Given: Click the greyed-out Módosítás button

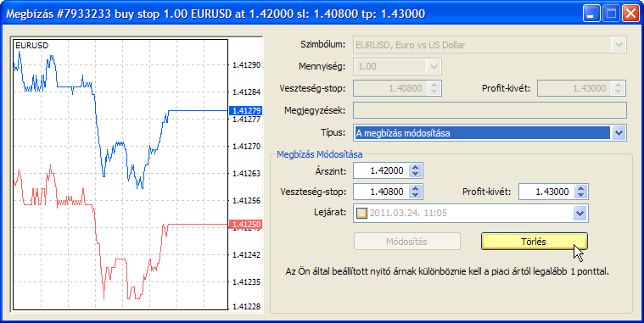Looking at the screenshot, I should [x=407, y=242].
